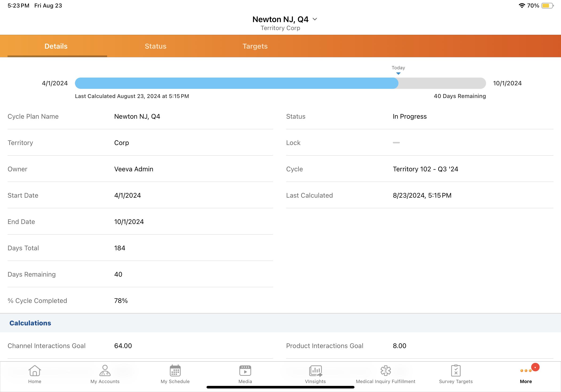Open the Media icon
561x392 pixels.
(x=245, y=371)
